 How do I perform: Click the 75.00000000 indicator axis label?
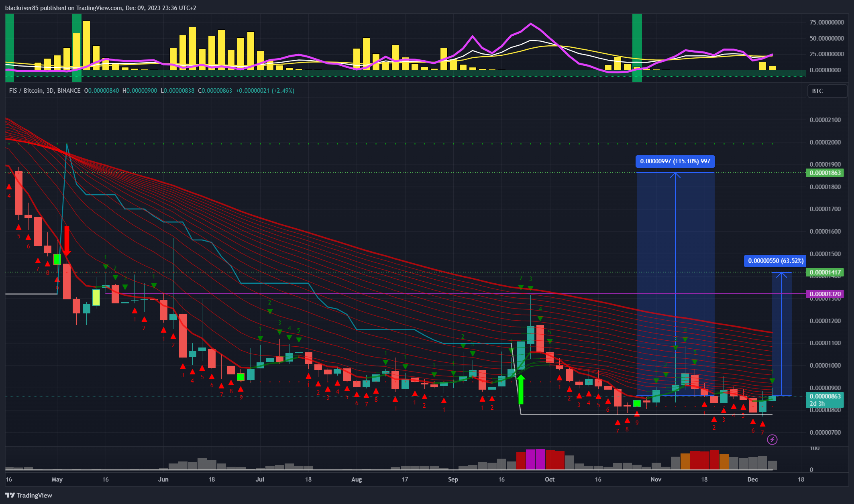pos(827,22)
